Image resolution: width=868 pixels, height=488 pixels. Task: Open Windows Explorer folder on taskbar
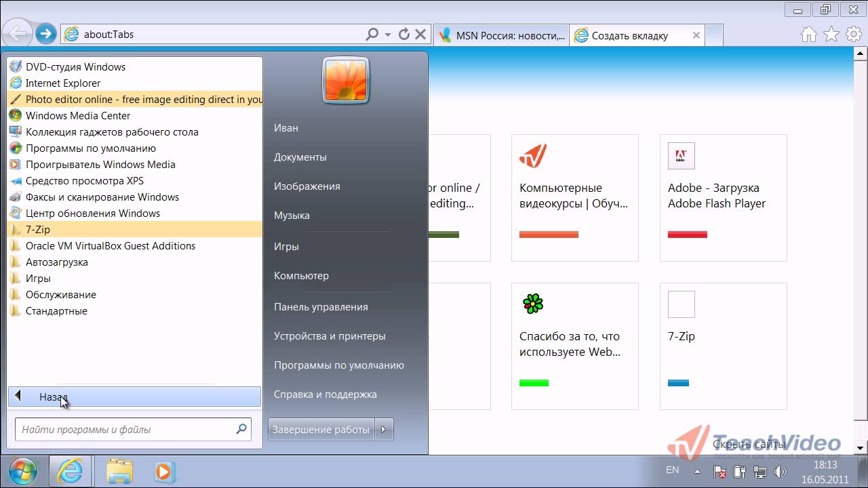[120, 471]
